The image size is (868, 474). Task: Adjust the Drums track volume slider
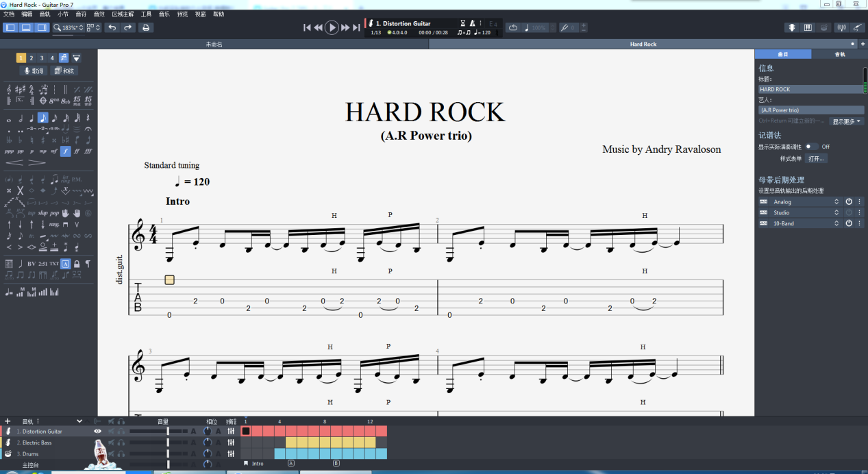[168, 453]
